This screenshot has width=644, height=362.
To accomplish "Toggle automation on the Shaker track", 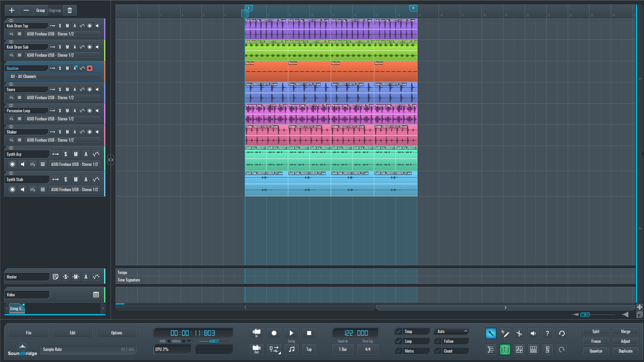I will click(75, 132).
